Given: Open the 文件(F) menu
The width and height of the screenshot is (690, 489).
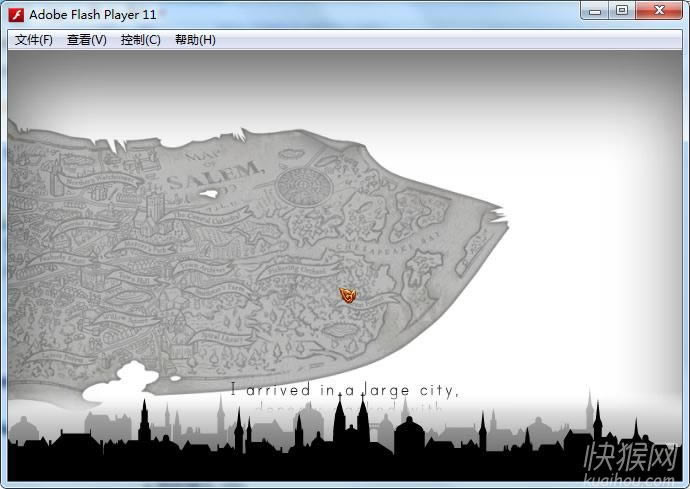Looking at the screenshot, I should (34, 40).
